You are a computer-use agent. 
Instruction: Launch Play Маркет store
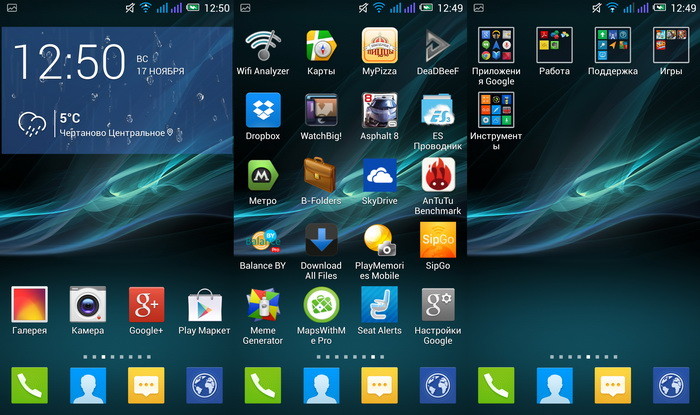(x=204, y=305)
